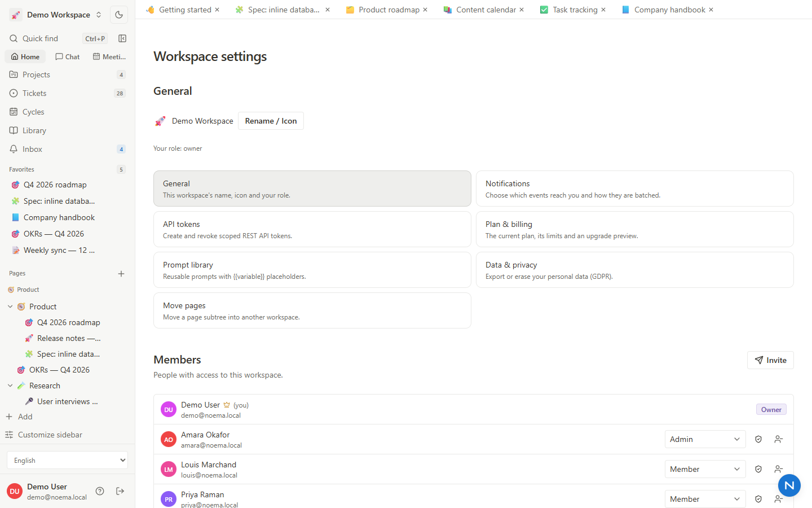The image size is (812, 508).
Task: Open the blue N assistant button
Action: tap(789, 485)
